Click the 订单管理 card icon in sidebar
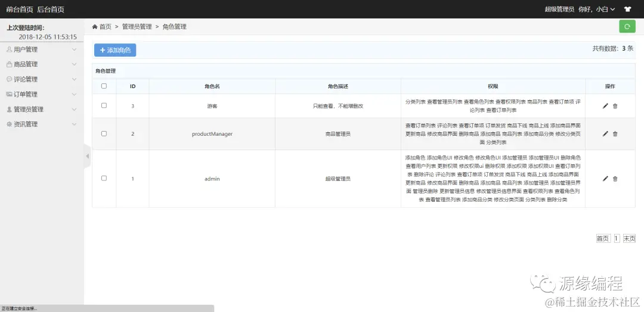This screenshot has height=312, width=644. (9, 94)
